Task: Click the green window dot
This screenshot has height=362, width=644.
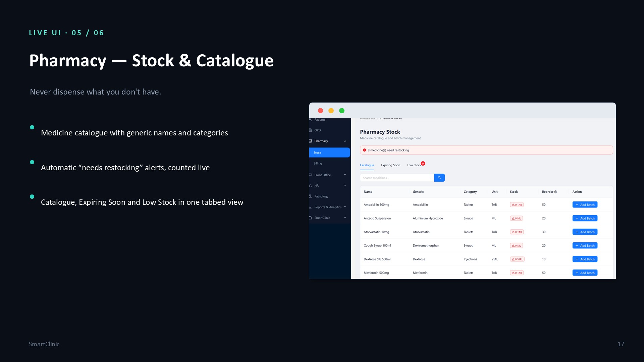Action: click(x=342, y=111)
